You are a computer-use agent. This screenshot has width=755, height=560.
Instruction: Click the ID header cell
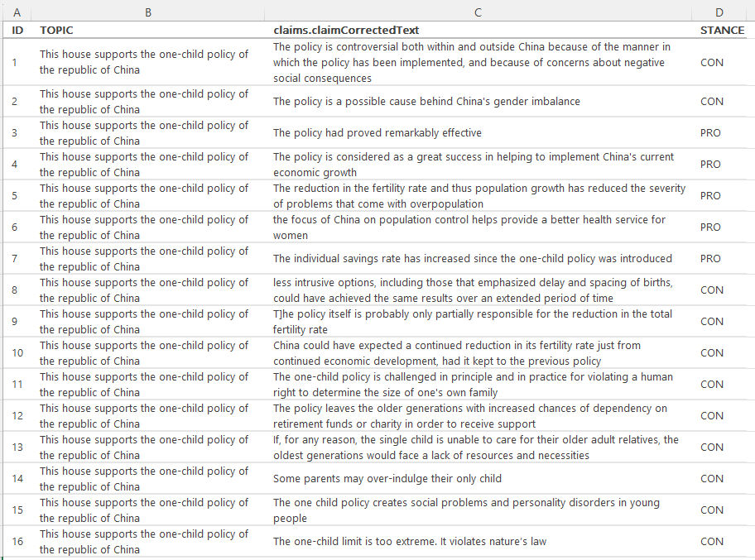click(17, 30)
